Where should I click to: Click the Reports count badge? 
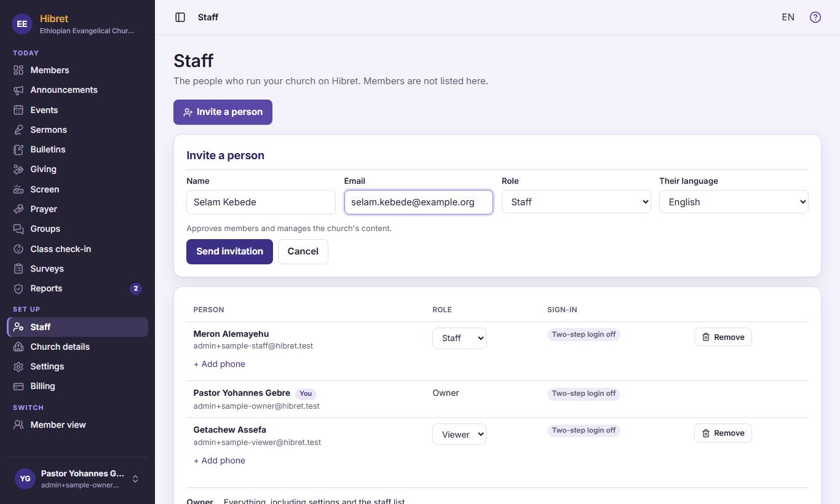click(x=136, y=288)
